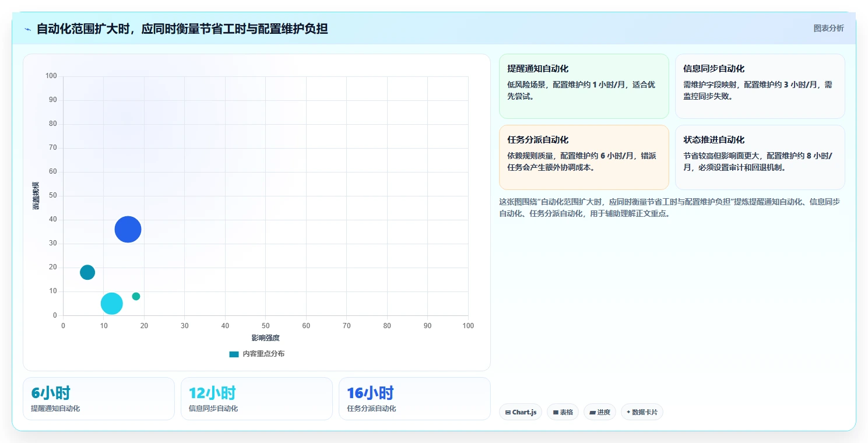Screen dimensions: 868x443
Task: Click the 数据卡片 tag
Action: [x=642, y=412]
